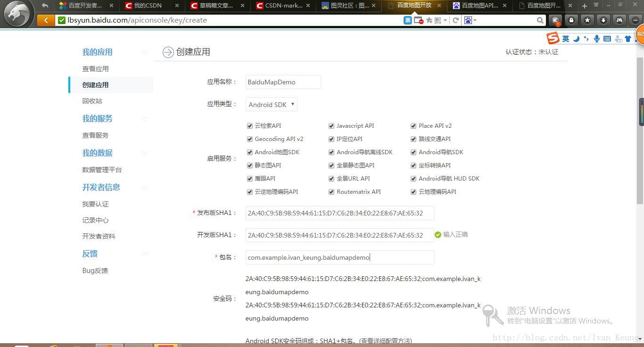Click the orange back navigation button

pos(46,20)
